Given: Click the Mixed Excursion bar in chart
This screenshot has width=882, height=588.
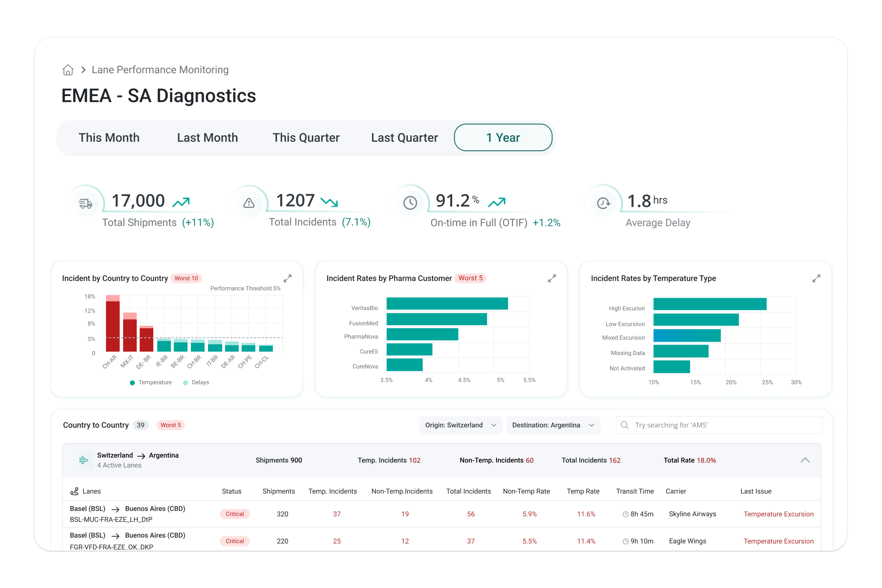Looking at the screenshot, I should [687, 336].
